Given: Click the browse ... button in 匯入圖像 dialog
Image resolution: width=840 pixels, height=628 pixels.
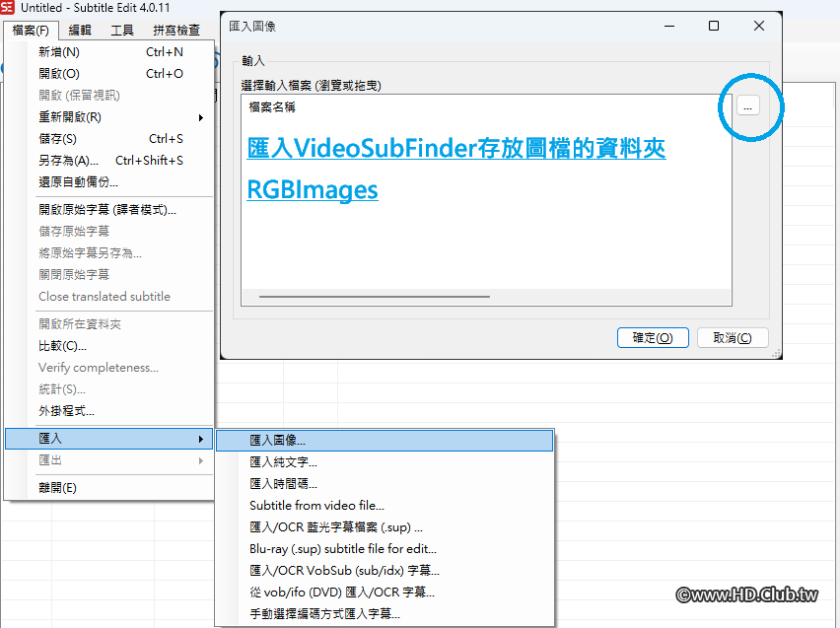Looking at the screenshot, I should coord(748,106).
